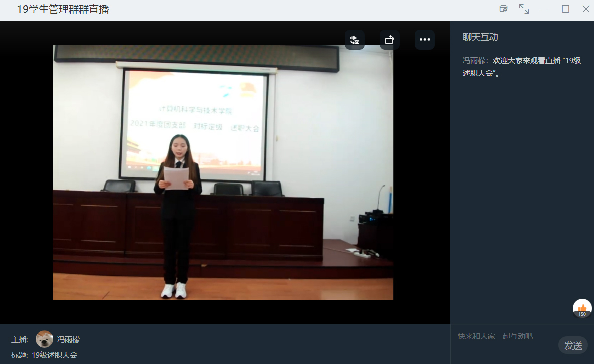Minimize the live stream window

point(544,9)
